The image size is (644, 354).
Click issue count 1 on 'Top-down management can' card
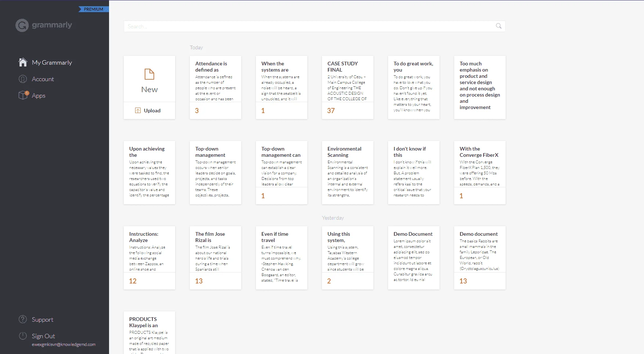pos(263,196)
